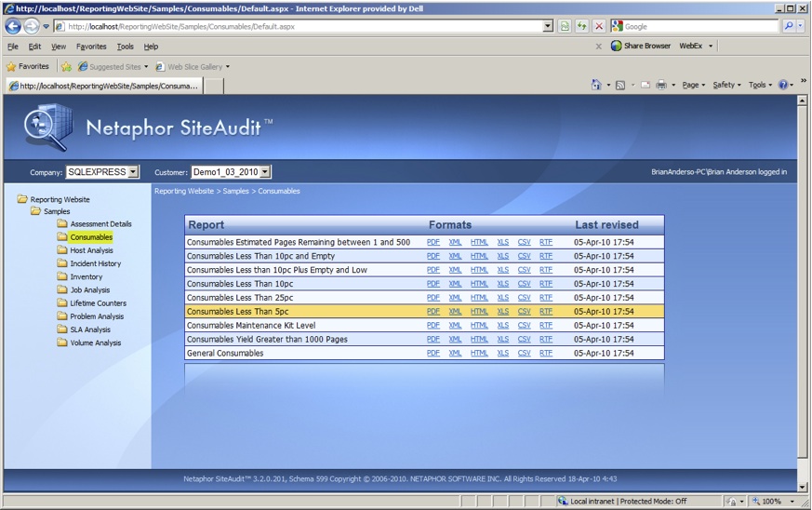Open the Company SQLEXPRESS dropdown

click(134, 171)
